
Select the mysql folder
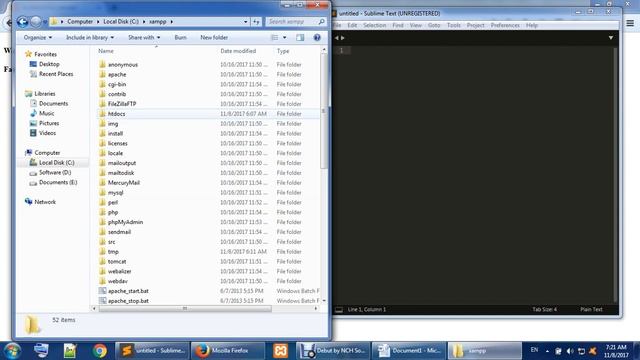(x=116, y=193)
